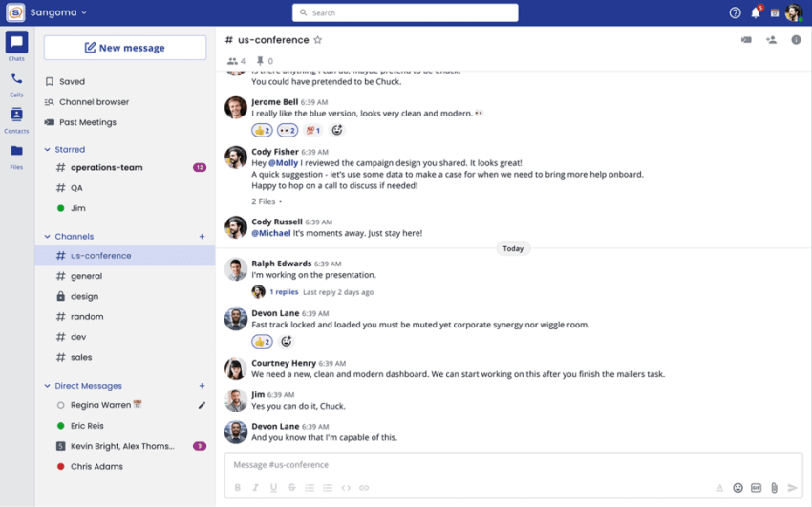Star the us-conference channel

318,40
